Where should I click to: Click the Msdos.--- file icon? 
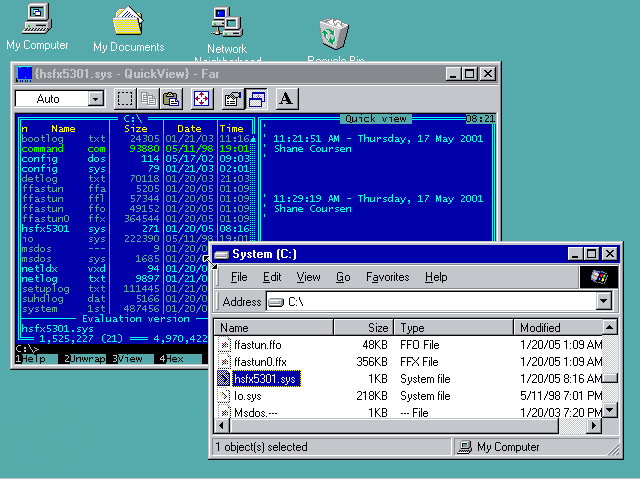pyautogui.click(x=224, y=412)
